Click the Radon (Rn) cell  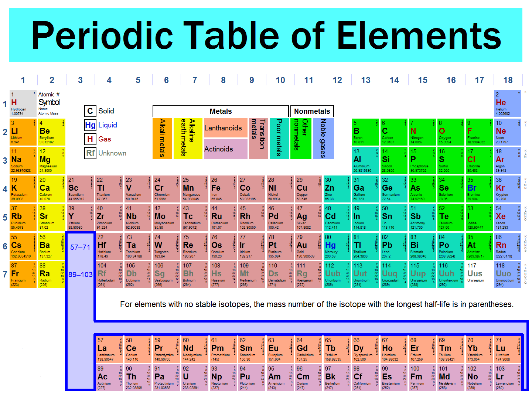point(508,246)
